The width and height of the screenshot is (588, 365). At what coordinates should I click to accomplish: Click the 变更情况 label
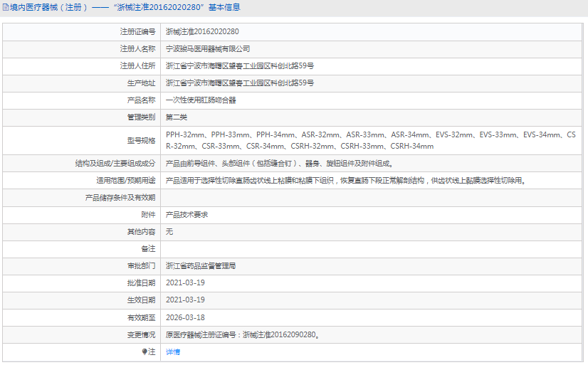[141, 334]
